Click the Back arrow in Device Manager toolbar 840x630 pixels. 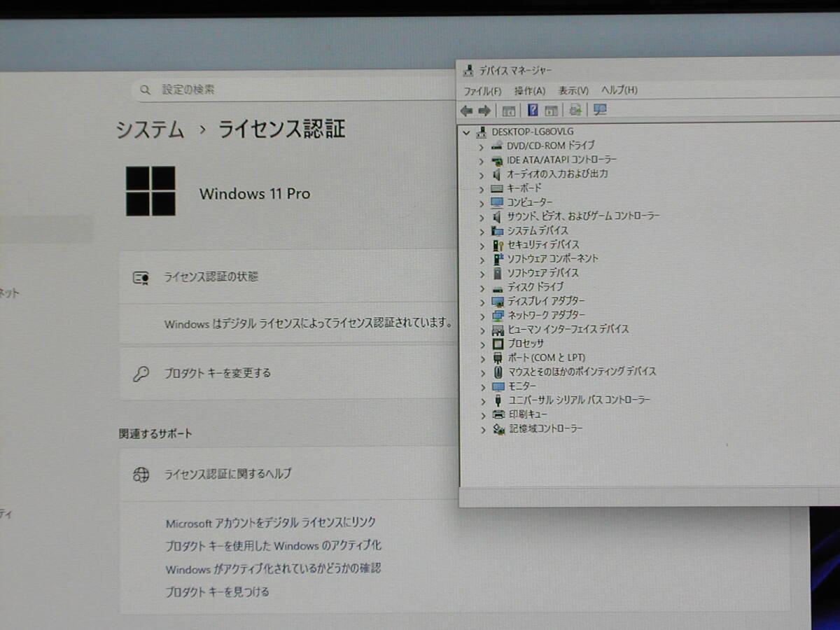(467, 111)
